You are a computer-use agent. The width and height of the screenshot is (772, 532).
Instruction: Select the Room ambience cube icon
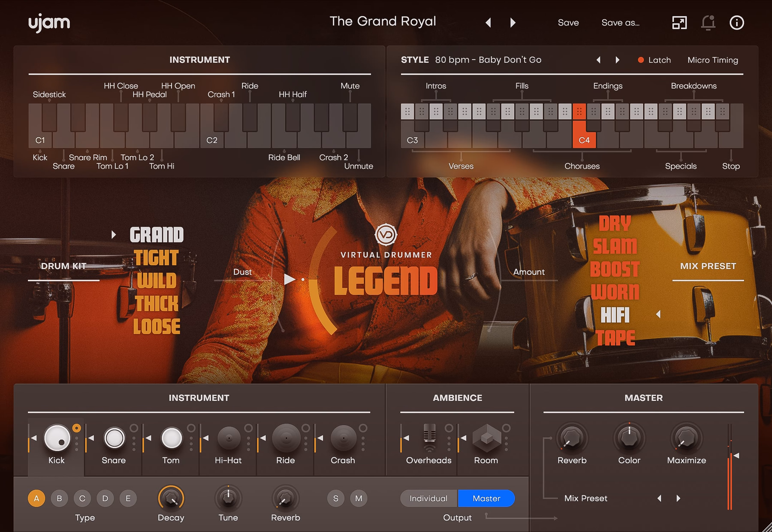(x=486, y=438)
